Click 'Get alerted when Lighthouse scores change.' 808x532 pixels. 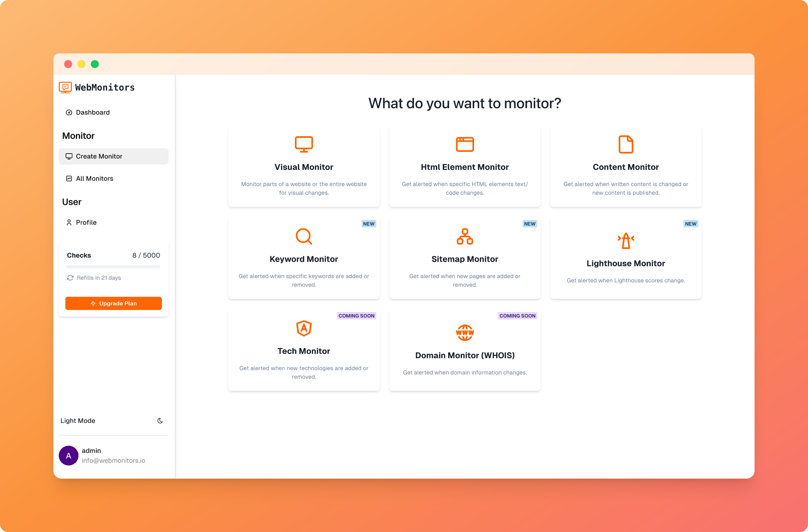pos(626,280)
